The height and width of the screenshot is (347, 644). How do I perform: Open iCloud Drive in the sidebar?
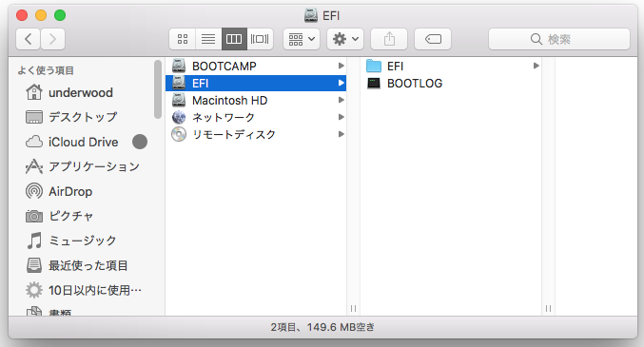pos(72,142)
